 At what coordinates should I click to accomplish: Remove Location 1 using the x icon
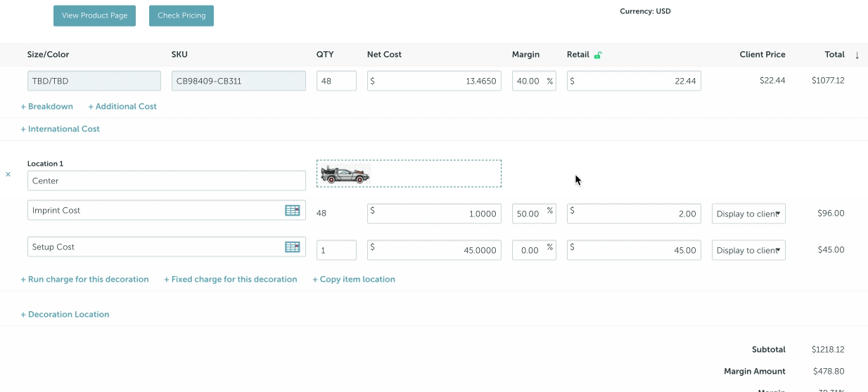click(8, 174)
